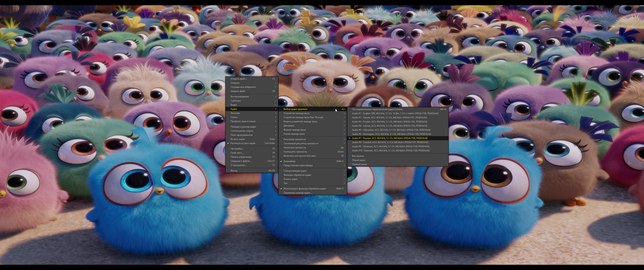This screenshot has width=644, height=270.
Task: Open the 'Видео' submenu
Action: [252, 105]
